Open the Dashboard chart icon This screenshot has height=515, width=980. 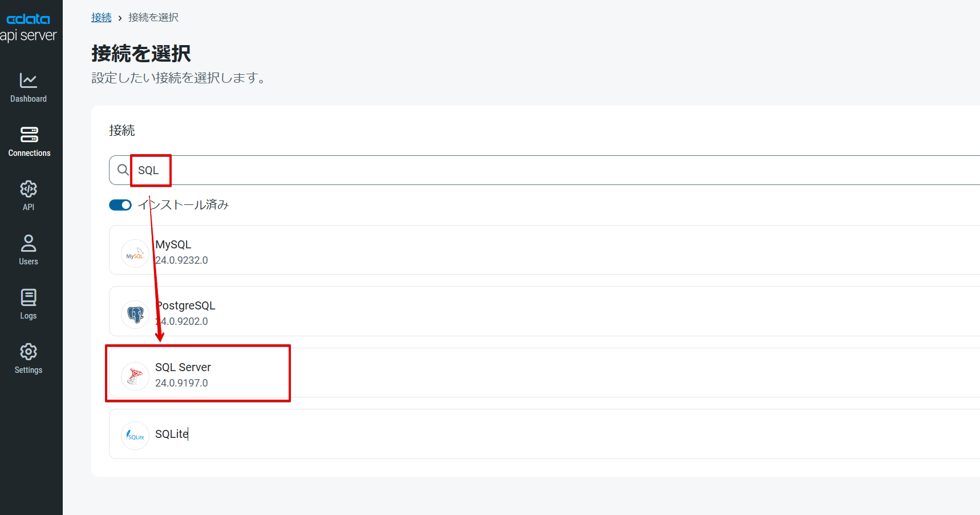[29, 81]
